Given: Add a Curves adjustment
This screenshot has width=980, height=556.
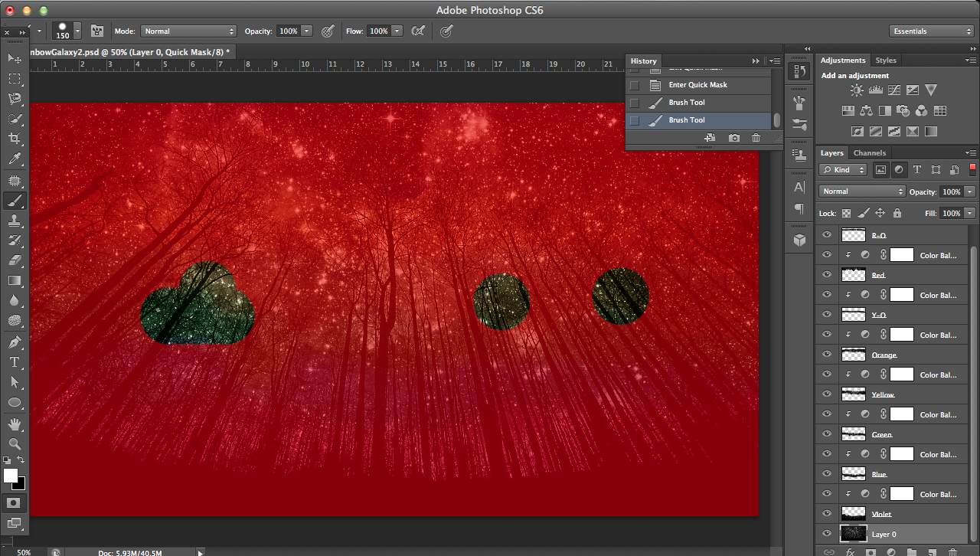Looking at the screenshot, I should coord(893,90).
